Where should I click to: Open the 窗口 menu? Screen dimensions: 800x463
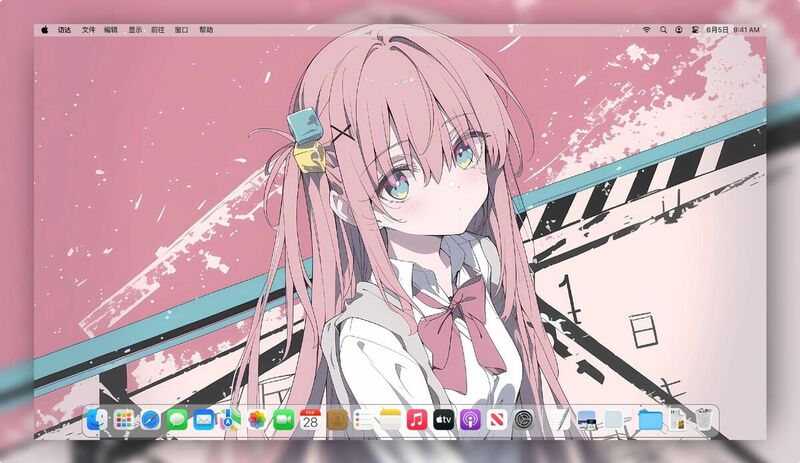(x=182, y=30)
